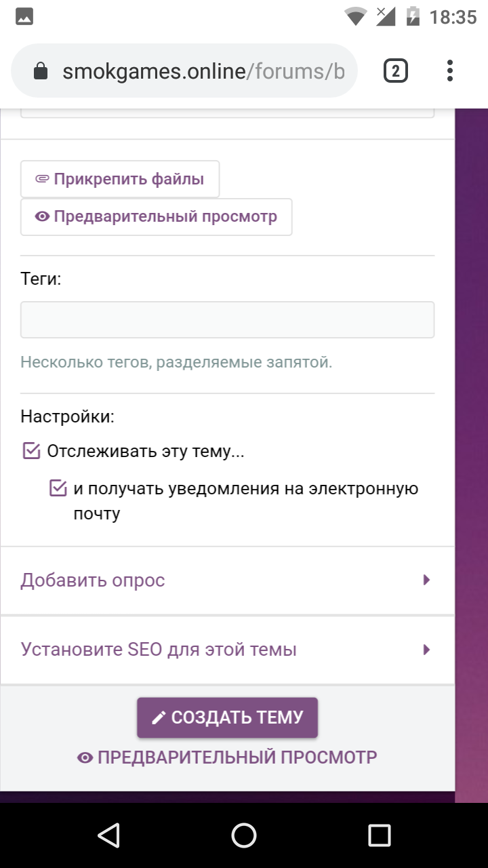
Task: Click the 'СОЗДАТЬ ТЕМУ' button
Action: [228, 717]
